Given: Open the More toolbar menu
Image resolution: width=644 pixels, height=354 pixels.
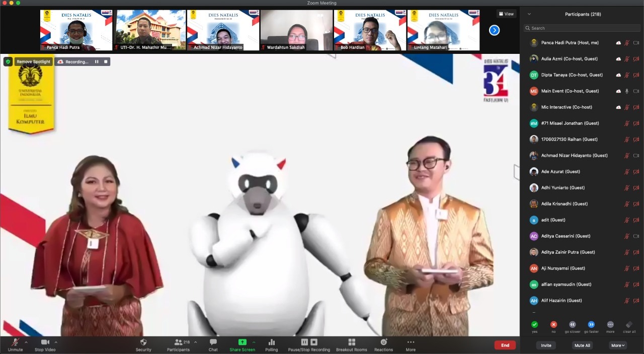Looking at the screenshot, I should coord(411,345).
